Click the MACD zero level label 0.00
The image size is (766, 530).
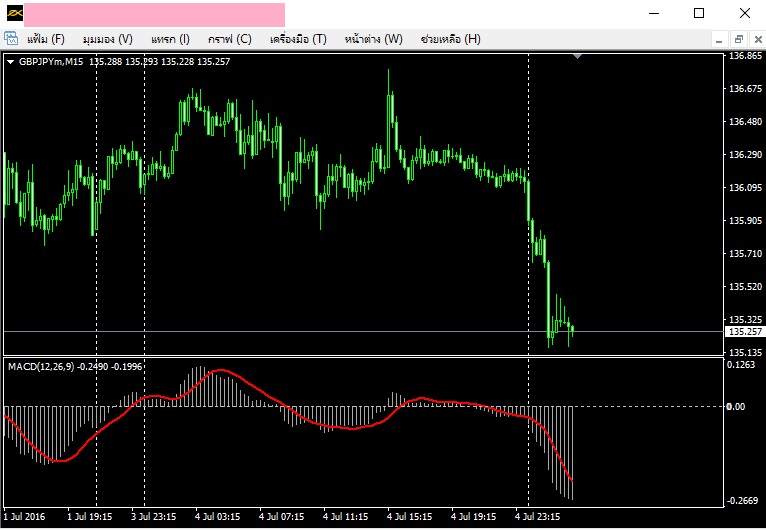[x=736, y=406]
